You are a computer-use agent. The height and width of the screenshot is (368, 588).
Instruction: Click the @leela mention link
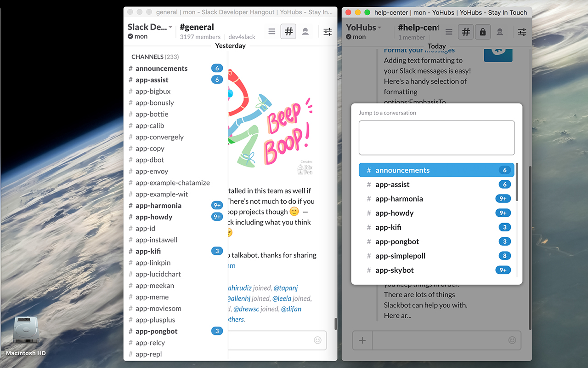pos(282,299)
